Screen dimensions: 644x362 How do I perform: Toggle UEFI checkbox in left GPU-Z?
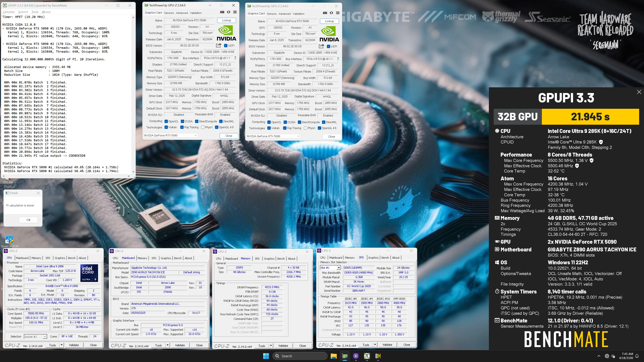point(226,45)
